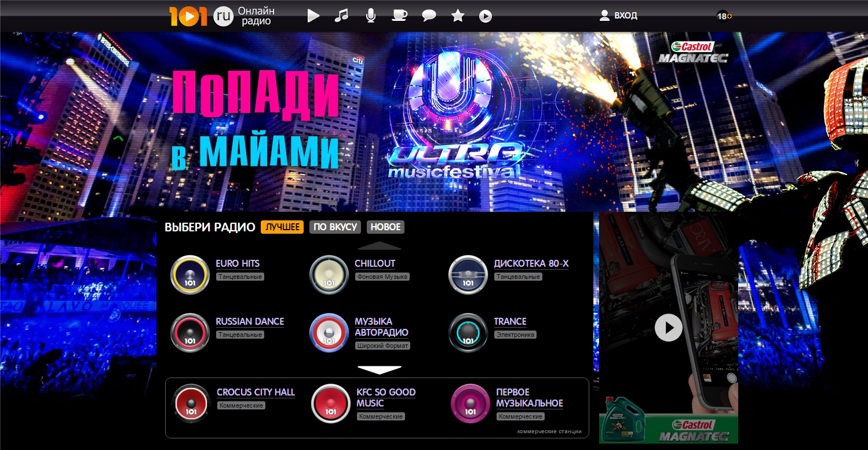Click the star favorites icon
Screen dimensions: 868x450
coord(458,16)
